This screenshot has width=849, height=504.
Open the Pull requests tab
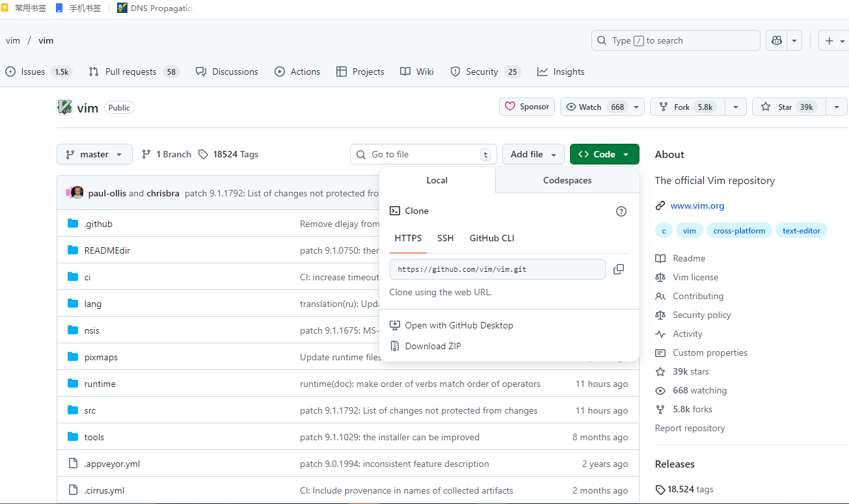click(133, 72)
